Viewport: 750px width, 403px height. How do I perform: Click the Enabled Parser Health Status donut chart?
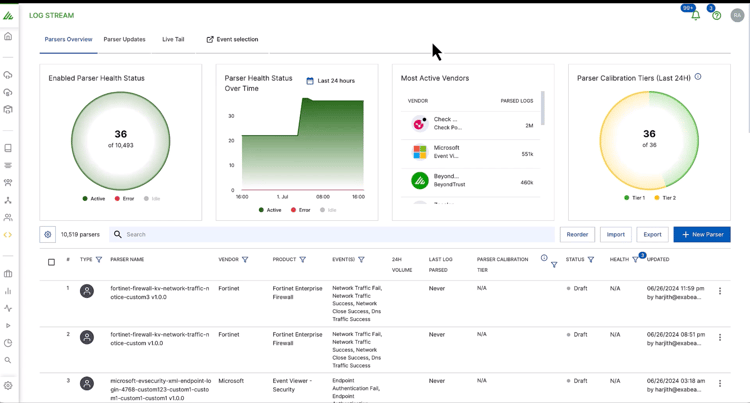pos(121,141)
